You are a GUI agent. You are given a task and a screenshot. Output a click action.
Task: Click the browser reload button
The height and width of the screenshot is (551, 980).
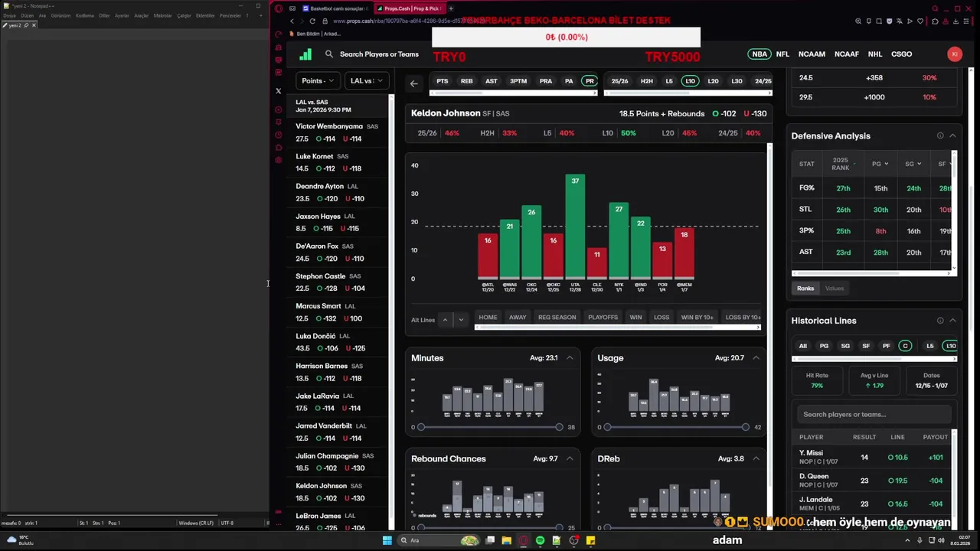[312, 21]
